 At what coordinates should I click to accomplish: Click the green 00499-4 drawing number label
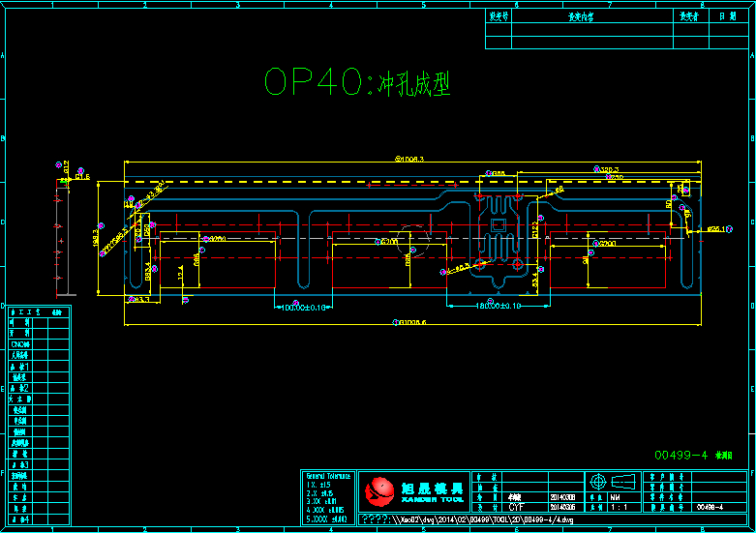coord(682,454)
